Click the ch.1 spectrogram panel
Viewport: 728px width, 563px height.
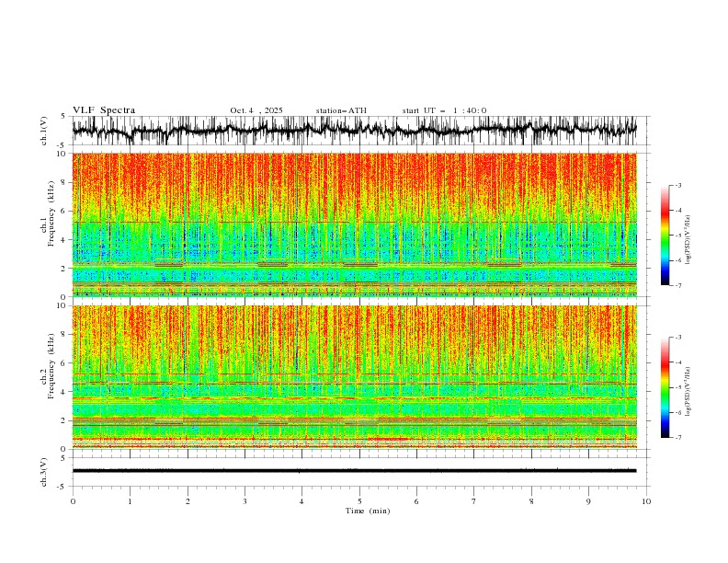(x=355, y=224)
